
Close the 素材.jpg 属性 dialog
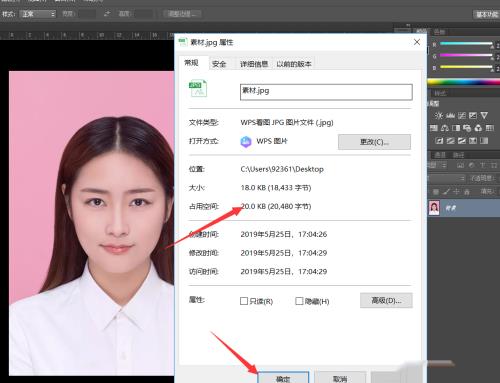(x=417, y=42)
